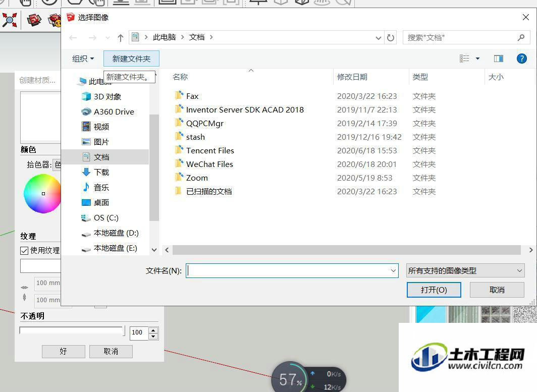Open the 组织 dropdown menu

coord(83,59)
